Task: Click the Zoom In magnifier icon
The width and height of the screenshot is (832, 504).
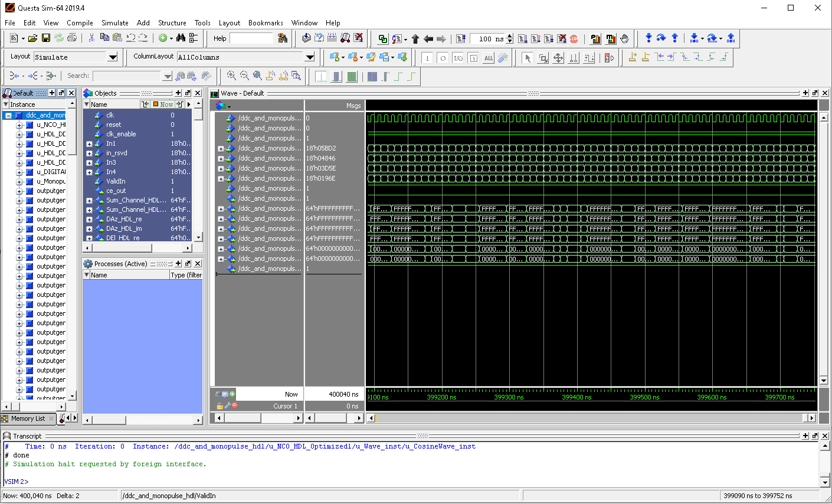Action: coord(231,76)
